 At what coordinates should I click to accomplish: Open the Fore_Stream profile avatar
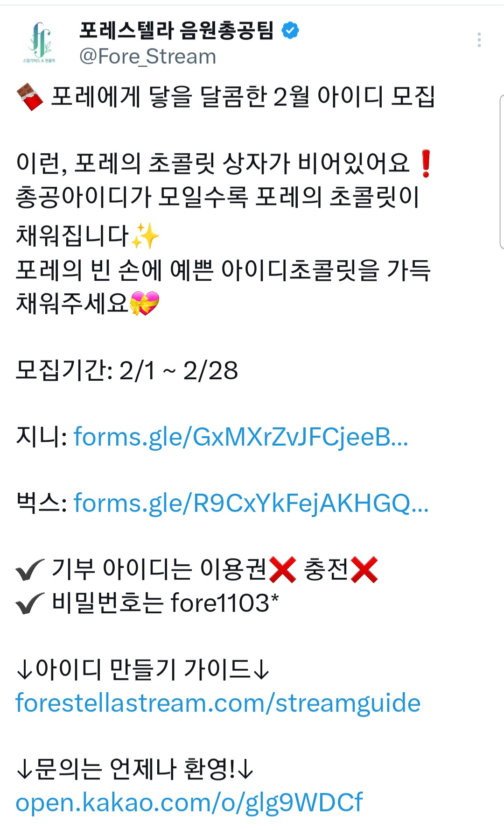pyautogui.click(x=39, y=43)
